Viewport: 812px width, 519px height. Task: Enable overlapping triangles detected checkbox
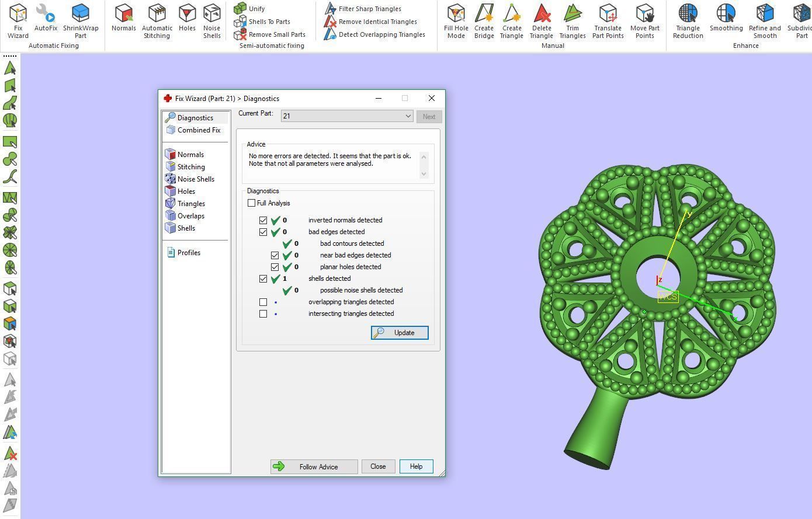263,302
